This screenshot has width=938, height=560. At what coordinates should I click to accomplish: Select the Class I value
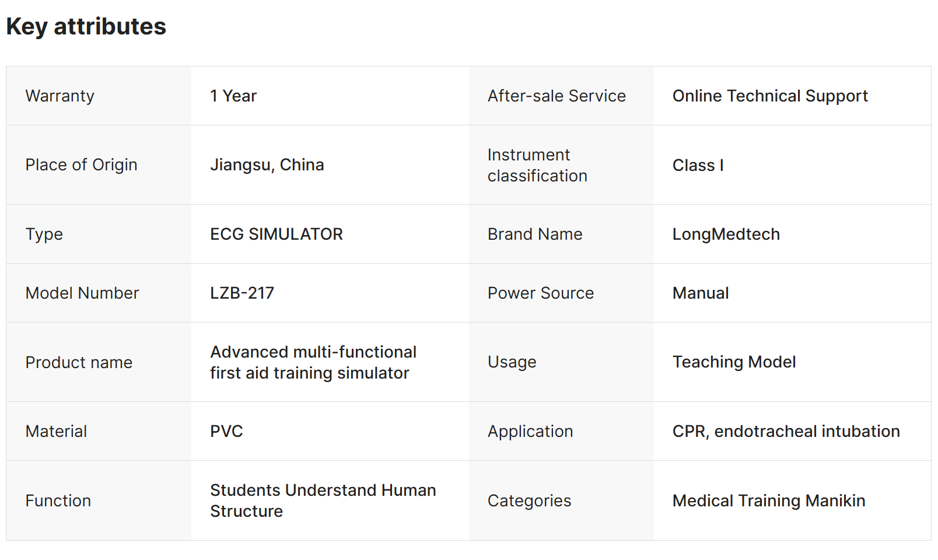pyautogui.click(x=698, y=165)
